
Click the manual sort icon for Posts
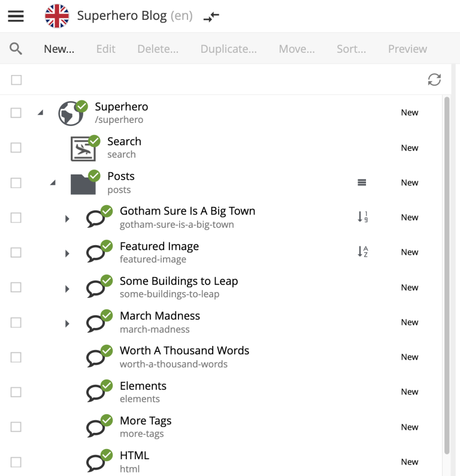(362, 183)
